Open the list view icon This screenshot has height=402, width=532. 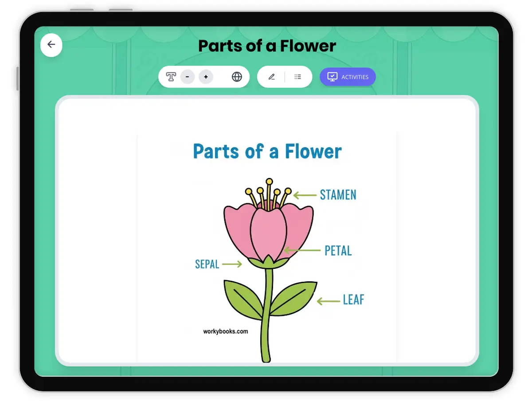pos(297,77)
